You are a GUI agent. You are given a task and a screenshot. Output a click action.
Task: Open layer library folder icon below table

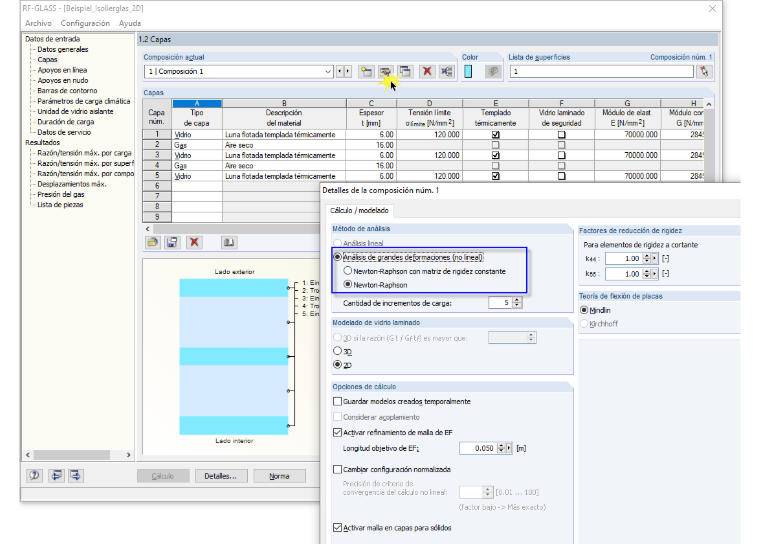click(153, 242)
